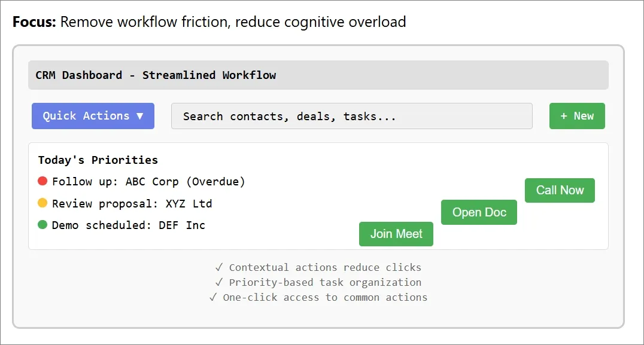Click the Open Doc button
The height and width of the screenshot is (345, 644).
(479, 212)
